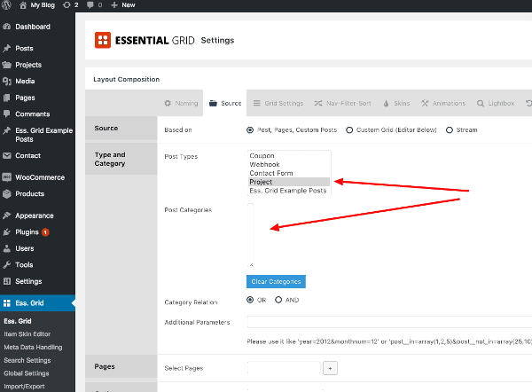
Task: Click the Products box icon
Action: point(7,194)
